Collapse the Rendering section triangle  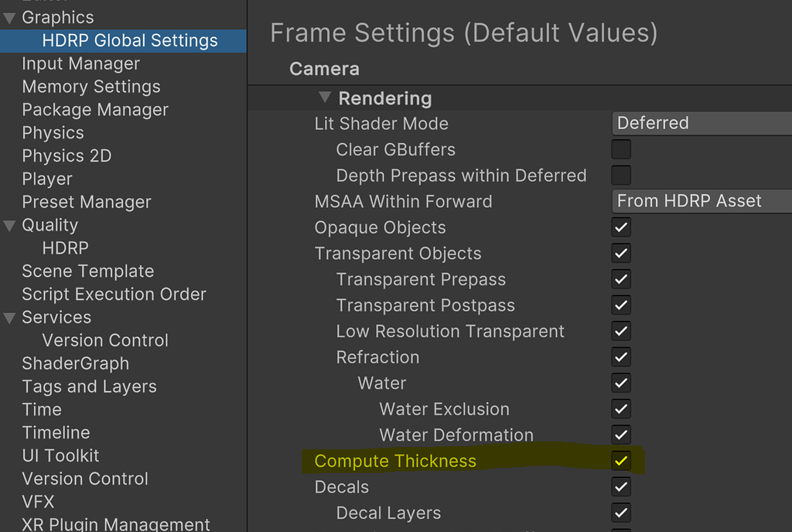click(x=324, y=99)
